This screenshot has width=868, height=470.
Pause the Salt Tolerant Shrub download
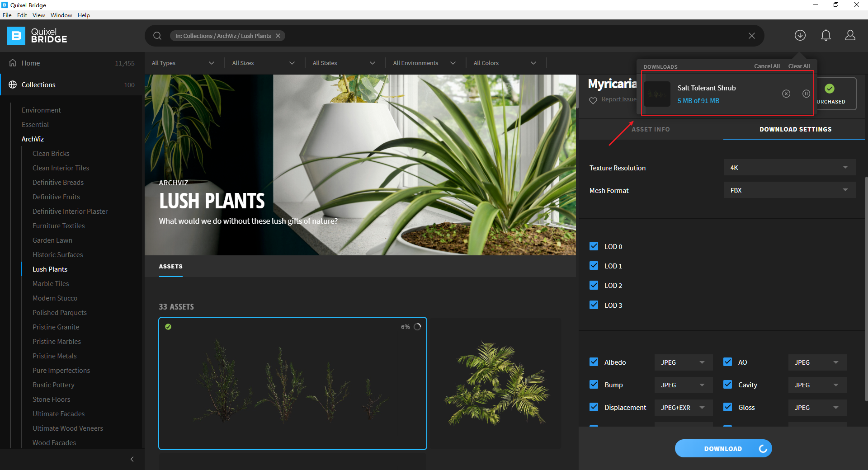tap(806, 94)
